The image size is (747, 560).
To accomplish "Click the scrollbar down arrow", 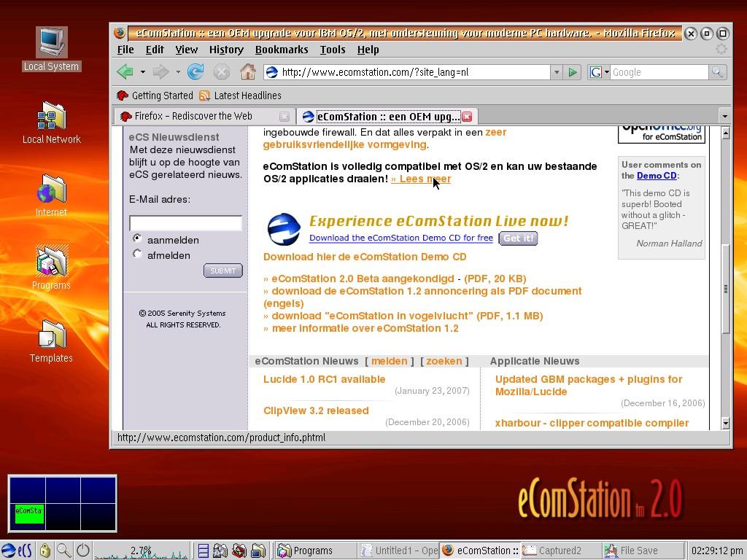I will [725, 422].
